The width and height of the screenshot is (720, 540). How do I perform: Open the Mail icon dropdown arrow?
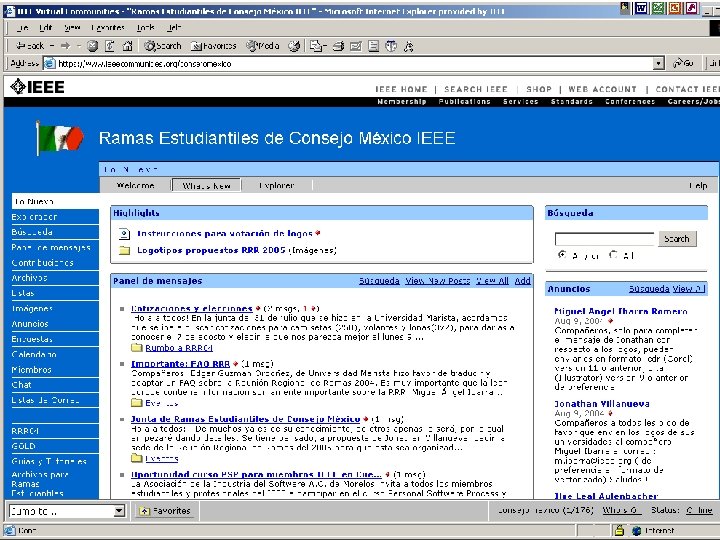click(x=325, y=46)
